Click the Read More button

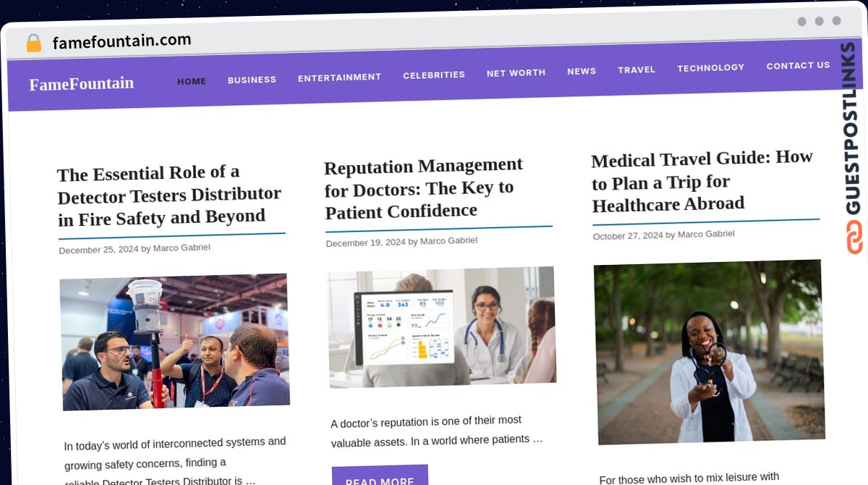pos(380,478)
